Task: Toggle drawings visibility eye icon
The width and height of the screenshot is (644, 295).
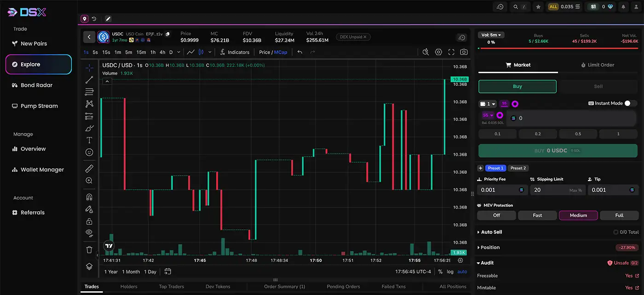Action: (x=89, y=233)
